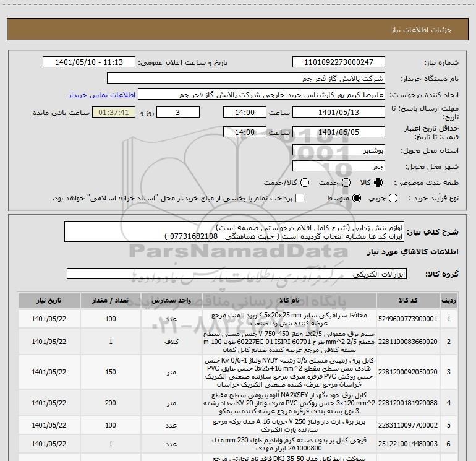Click the cable cutter item name in row 6

coord(289,444)
